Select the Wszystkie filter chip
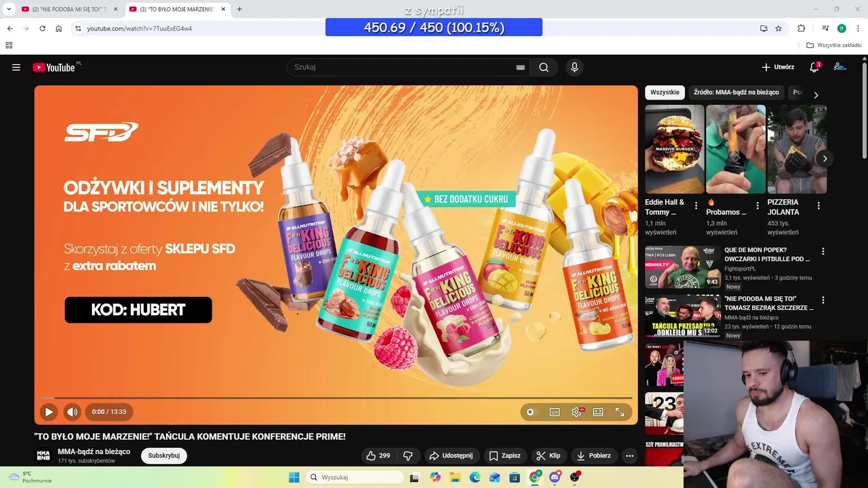The image size is (868, 488). coord(665,92)
